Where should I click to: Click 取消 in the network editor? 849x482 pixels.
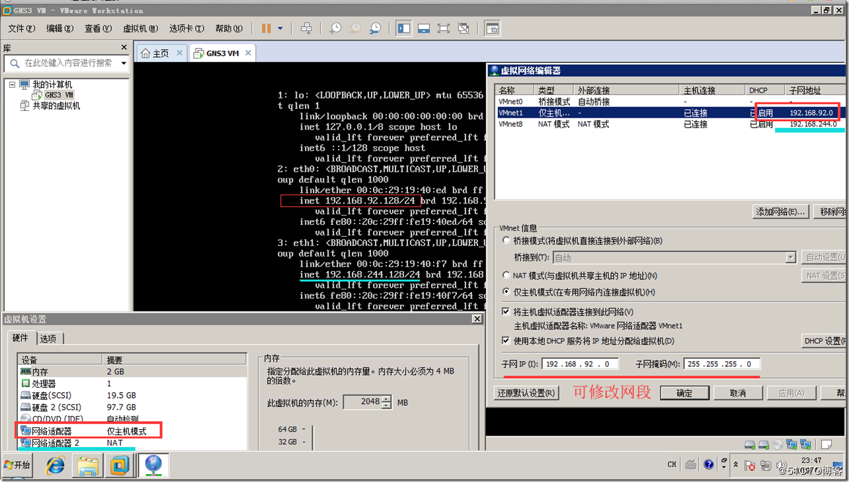pyautogui.click(x=737, y=393)
